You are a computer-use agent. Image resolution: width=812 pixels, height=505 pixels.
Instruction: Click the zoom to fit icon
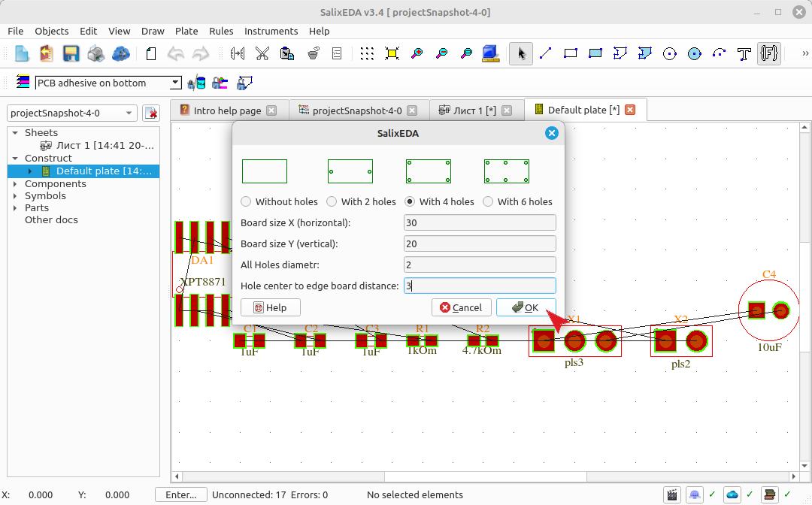392,53
